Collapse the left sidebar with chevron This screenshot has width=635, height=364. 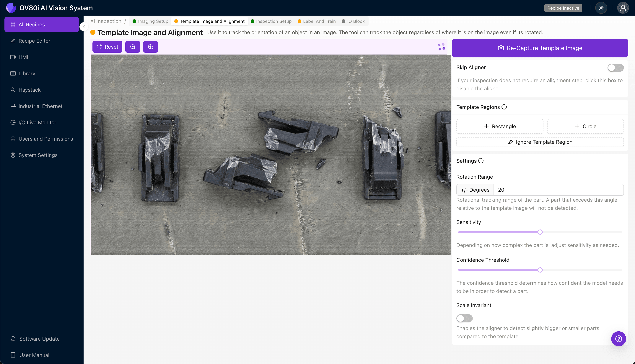coord(84,27)
